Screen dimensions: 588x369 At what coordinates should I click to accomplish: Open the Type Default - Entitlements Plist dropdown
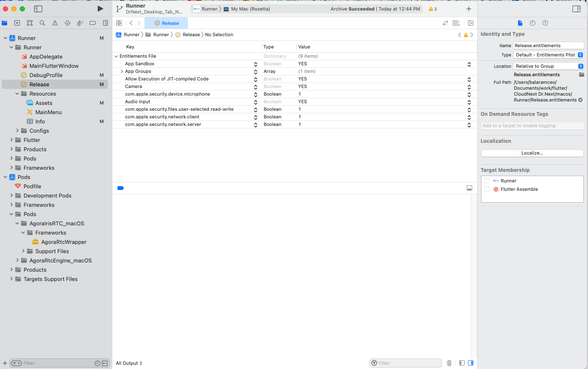coord(549,55)
